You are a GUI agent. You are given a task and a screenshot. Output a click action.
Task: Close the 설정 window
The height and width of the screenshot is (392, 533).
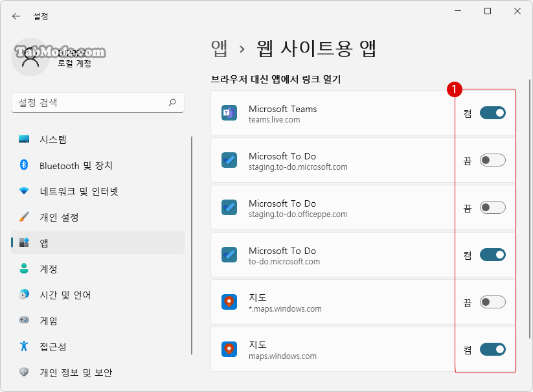point(517,11)
